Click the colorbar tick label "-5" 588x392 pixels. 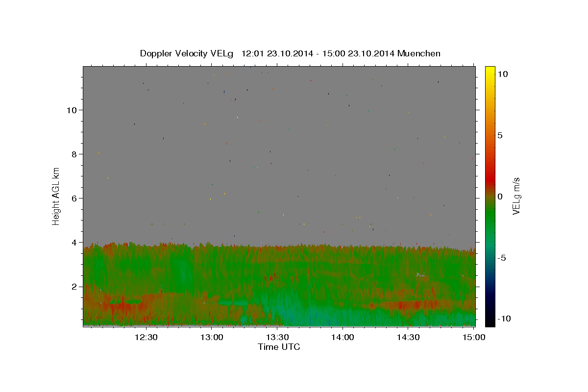[502, 258]
